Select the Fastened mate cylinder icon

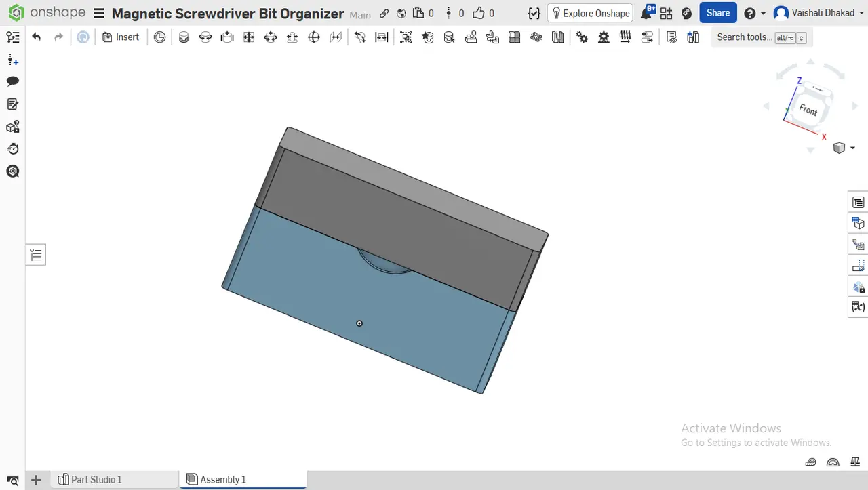coord(184,37)
